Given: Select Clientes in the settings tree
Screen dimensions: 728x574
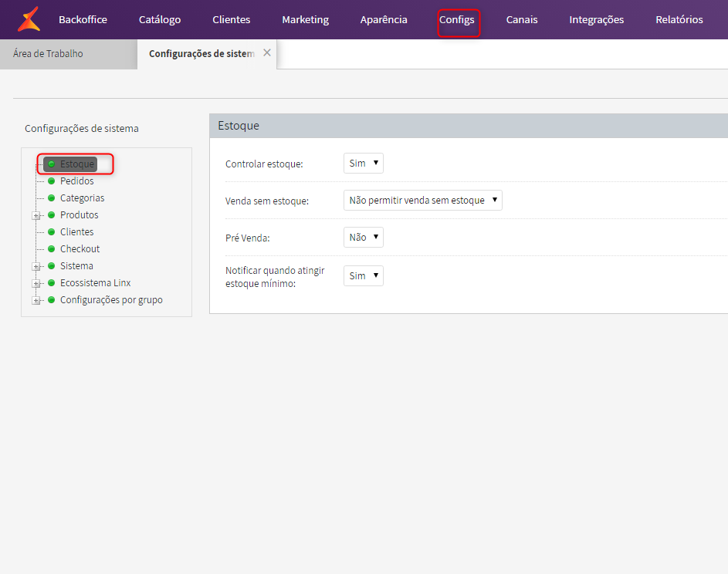Looking at the screenshot, I should 77,232.
